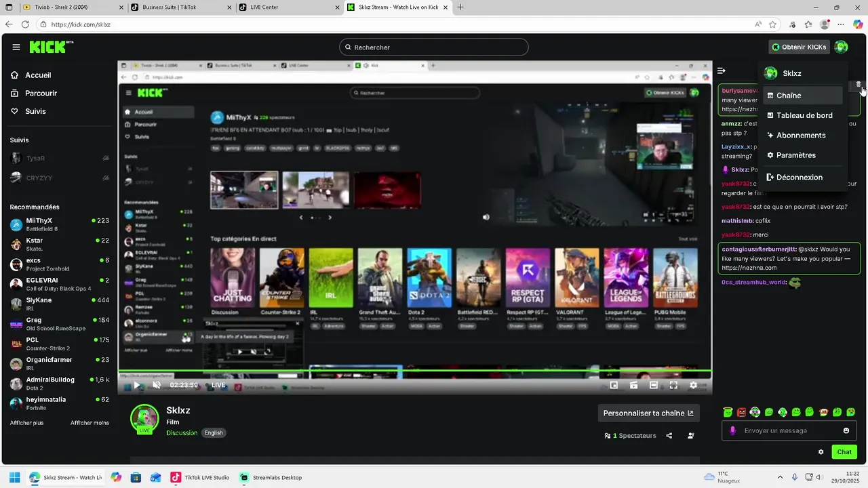
Task: Open MiiThyX recommended channel
Action: point(59,224)
